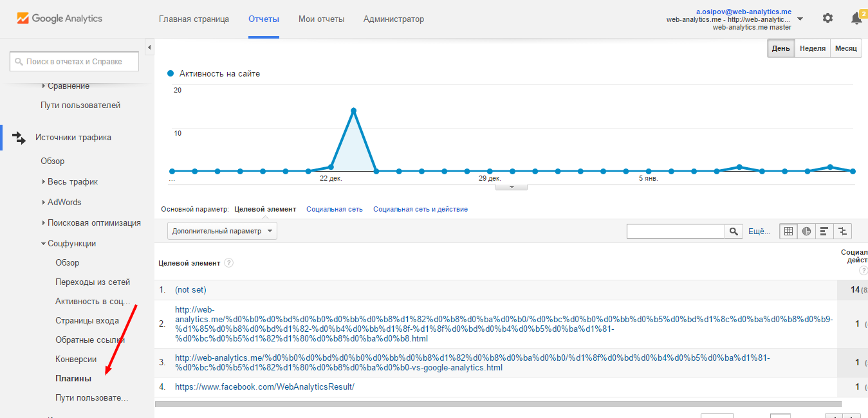Viewport: 868px width, 418px height.
Task: Collapse the Соцфункции section
Action: click(x=43, y=244)
